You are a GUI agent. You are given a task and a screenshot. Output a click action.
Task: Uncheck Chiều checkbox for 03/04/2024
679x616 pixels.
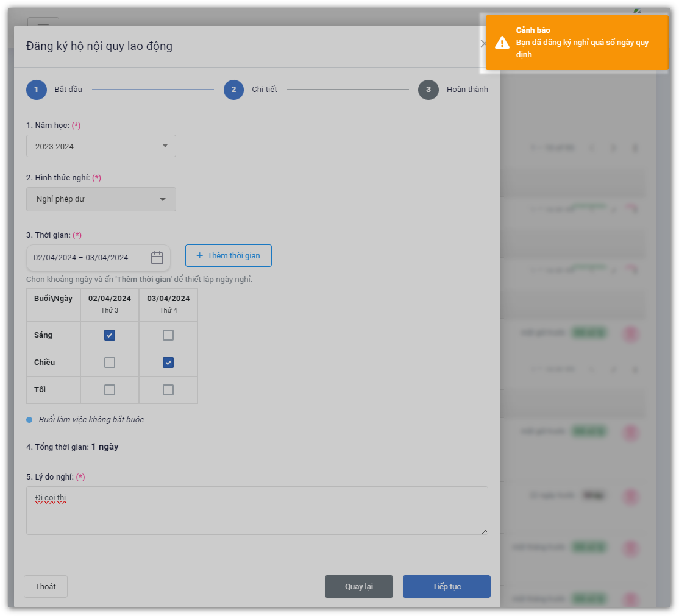tap(168, 363)
